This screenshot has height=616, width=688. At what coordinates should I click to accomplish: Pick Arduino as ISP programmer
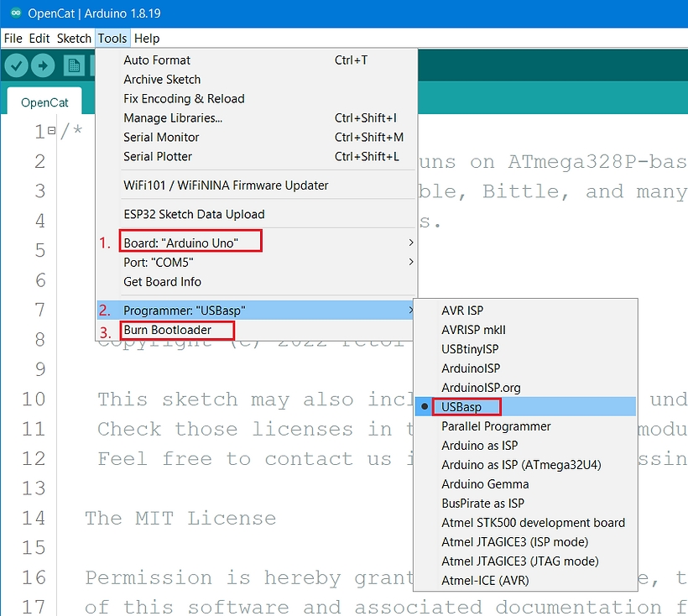(x=479, y=446)
